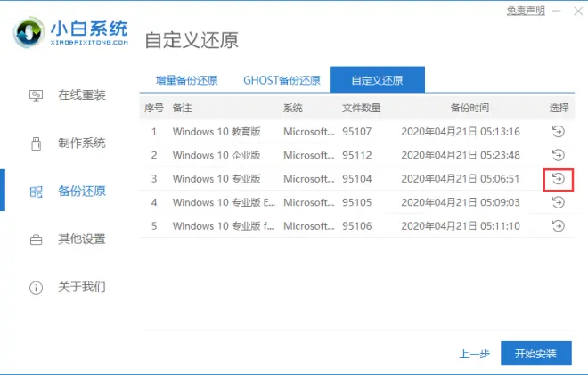Viewport: 588px width, 375px height.
Task: Open 其他设置 in sidebar
Action: (x=82, y=240)
